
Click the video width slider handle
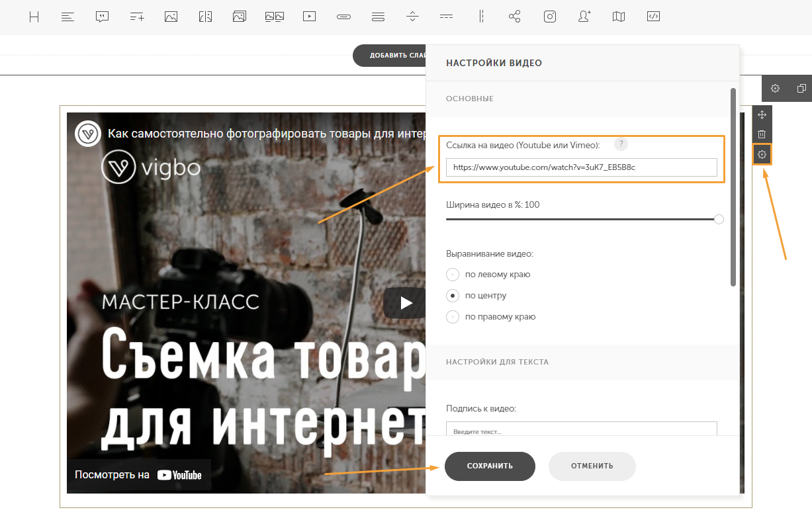pyautogui.click(x=719, y=220)
